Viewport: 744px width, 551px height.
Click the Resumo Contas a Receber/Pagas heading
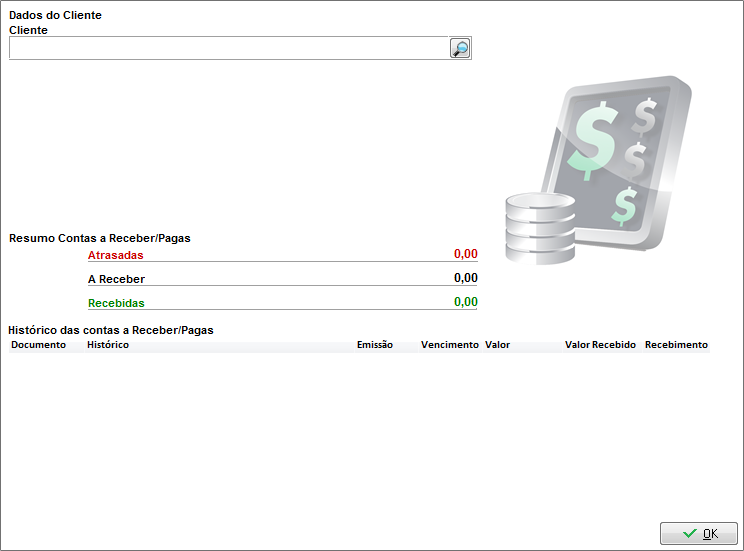pyautogui.click(x=100, y=239)
